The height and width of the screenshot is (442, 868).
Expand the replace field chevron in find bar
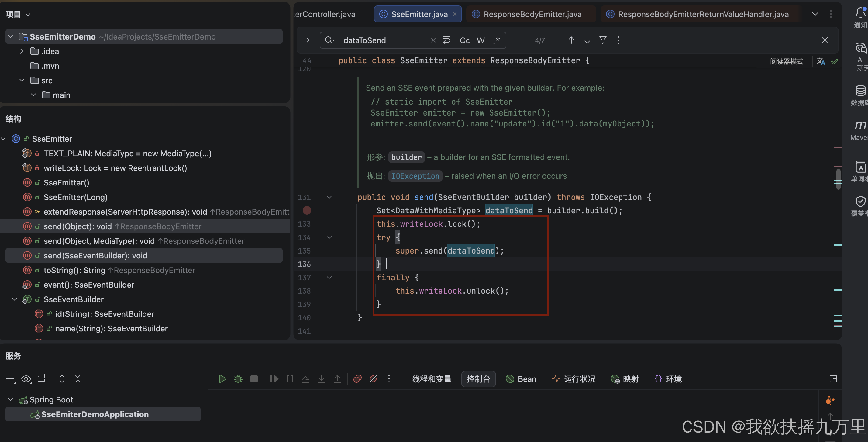[308, 40]
